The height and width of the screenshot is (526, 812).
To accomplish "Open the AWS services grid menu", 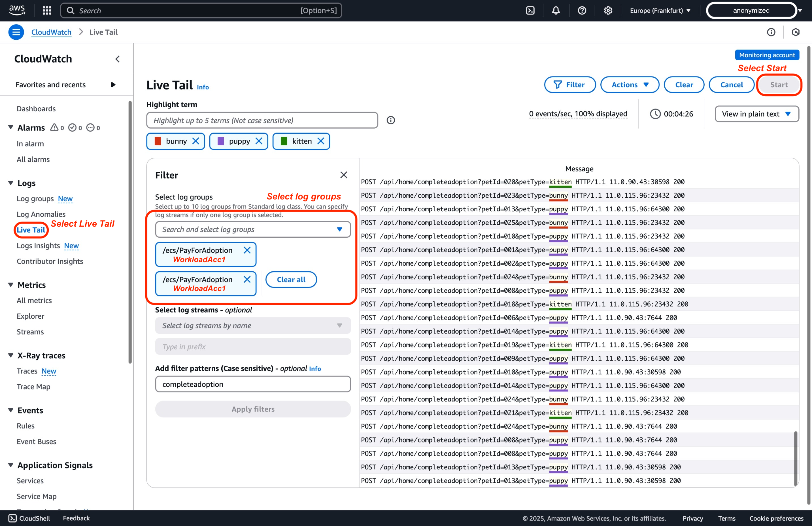I will tap(47, 10).
